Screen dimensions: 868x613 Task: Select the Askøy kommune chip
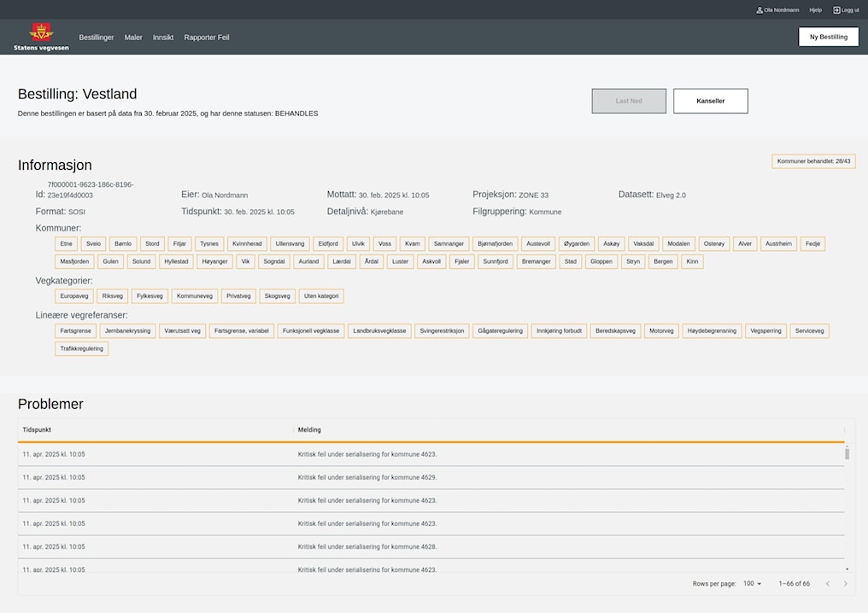click(611, 244)
